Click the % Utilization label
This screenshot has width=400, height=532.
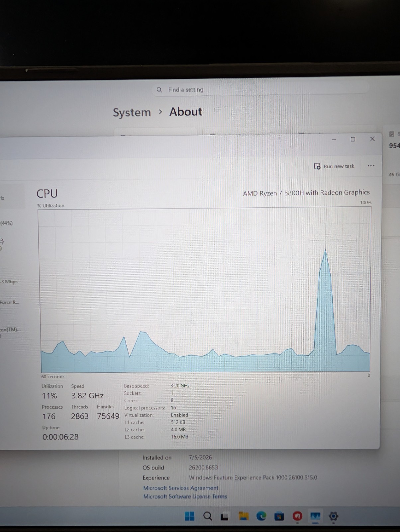click(51, 205)
